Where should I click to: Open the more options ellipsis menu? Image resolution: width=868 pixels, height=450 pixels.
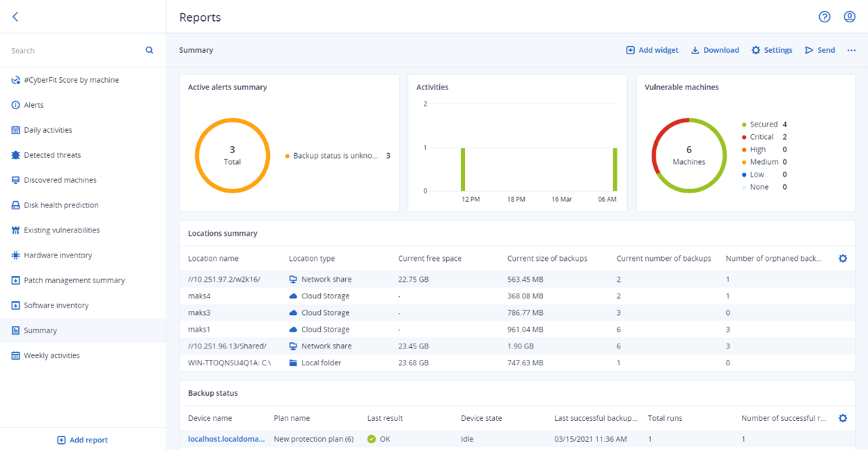tap(851, 50)
